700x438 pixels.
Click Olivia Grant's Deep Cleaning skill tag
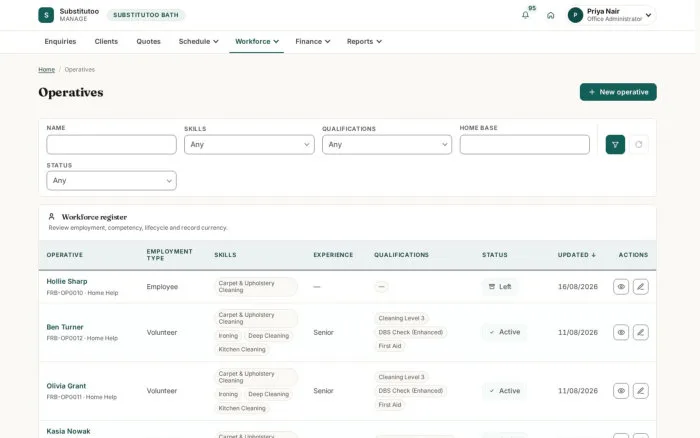(x=268, y=394)
